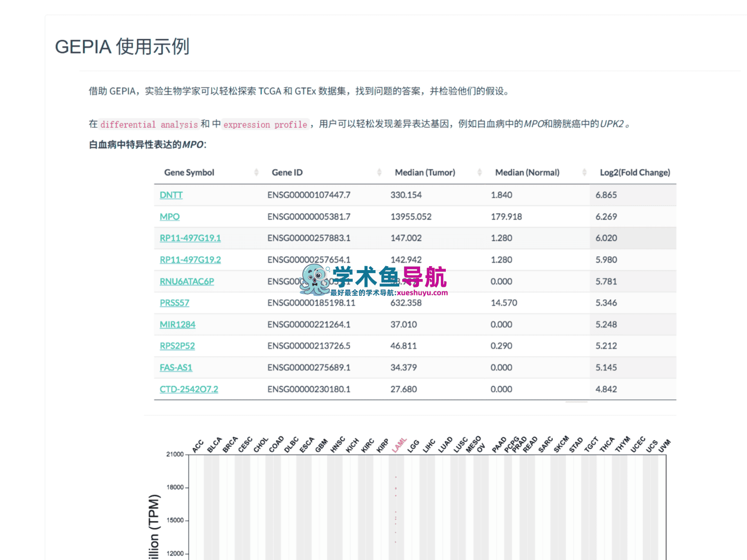This screenshot has width=747, height=560.
Task: Click the Gene Symbol column header
Action: [x=189, y=172]
